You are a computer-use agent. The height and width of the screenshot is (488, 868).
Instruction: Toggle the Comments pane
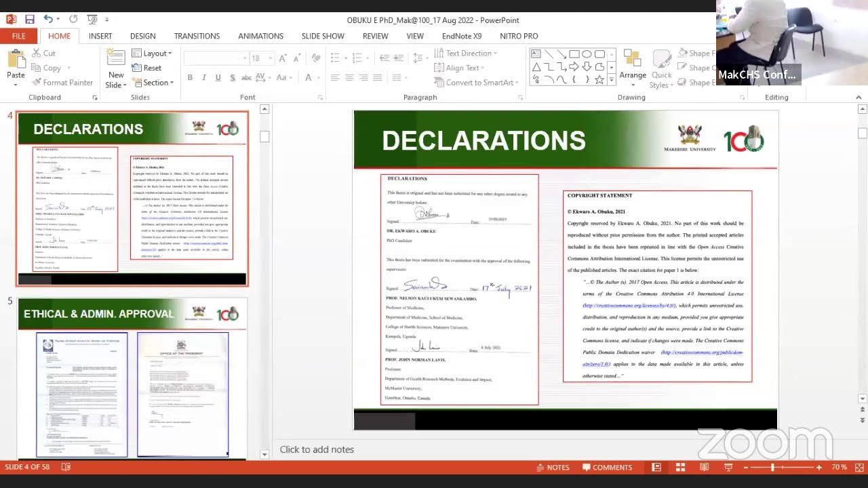(607, 467)
